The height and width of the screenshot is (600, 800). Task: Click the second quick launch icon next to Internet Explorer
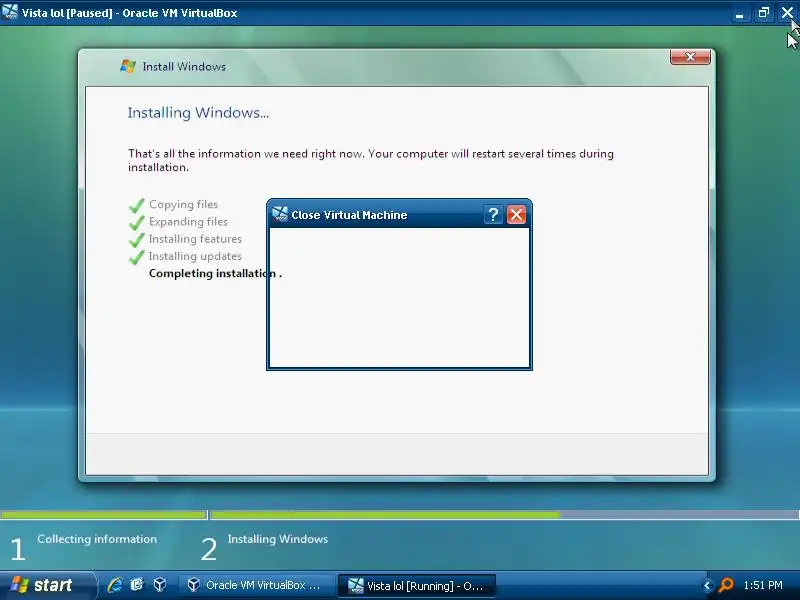(137, 585)
